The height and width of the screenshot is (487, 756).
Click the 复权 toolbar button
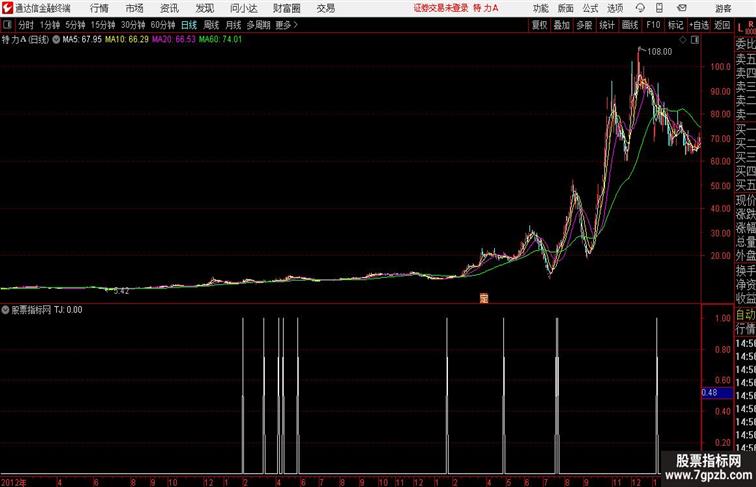pos(540,25)
